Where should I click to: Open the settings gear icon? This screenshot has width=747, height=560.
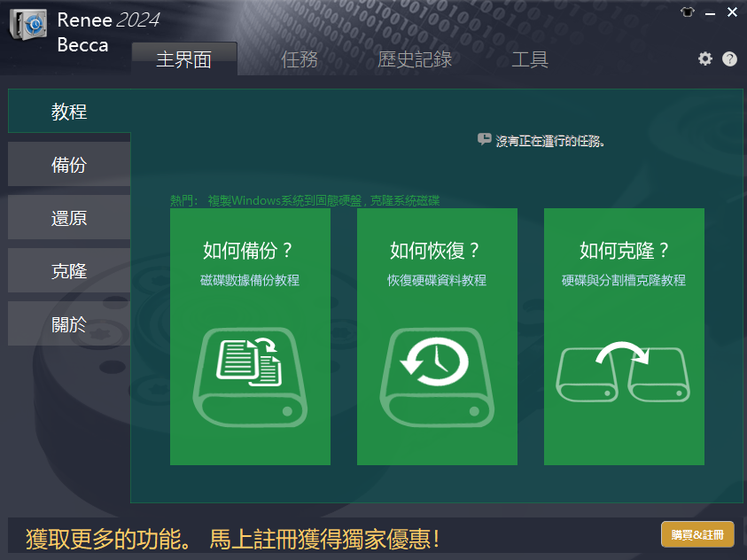(705, 59)
